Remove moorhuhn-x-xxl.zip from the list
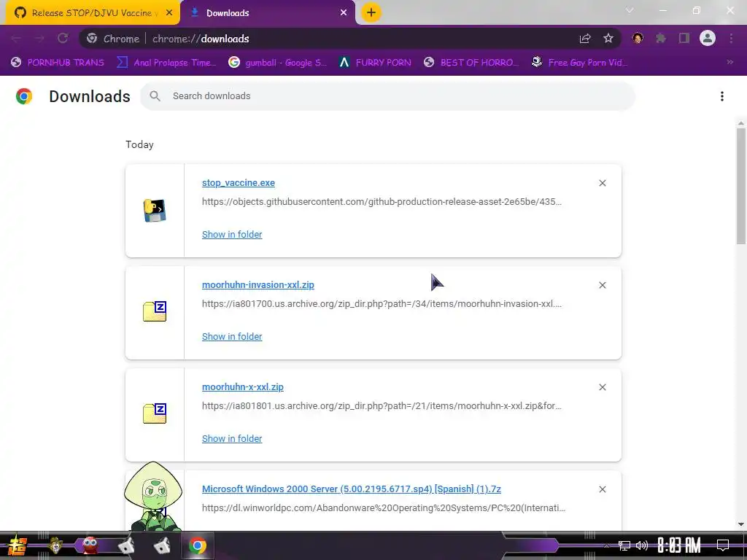This screenshot has width=747, height=560. click(x=602, y=387)
